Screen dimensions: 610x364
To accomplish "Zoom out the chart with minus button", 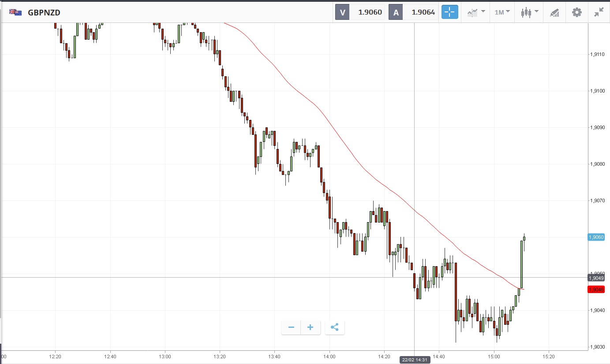I will click(291, 327).
